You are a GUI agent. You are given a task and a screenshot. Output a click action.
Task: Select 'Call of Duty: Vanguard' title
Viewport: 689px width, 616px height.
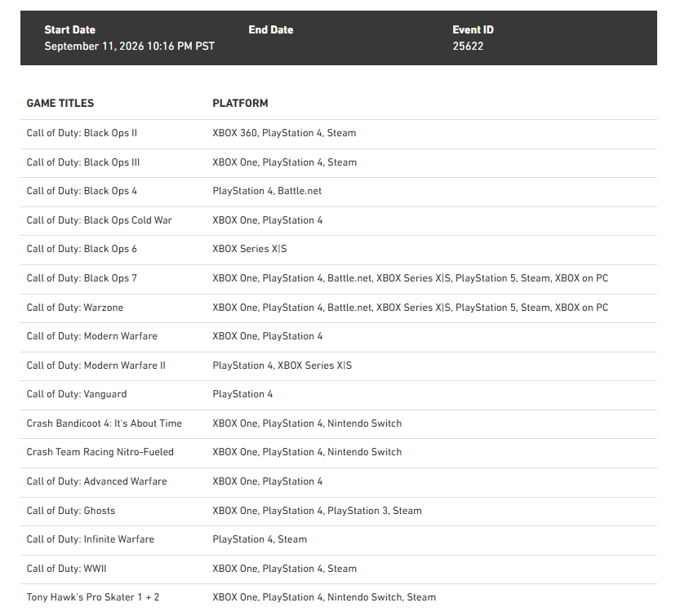click(77, 394)
